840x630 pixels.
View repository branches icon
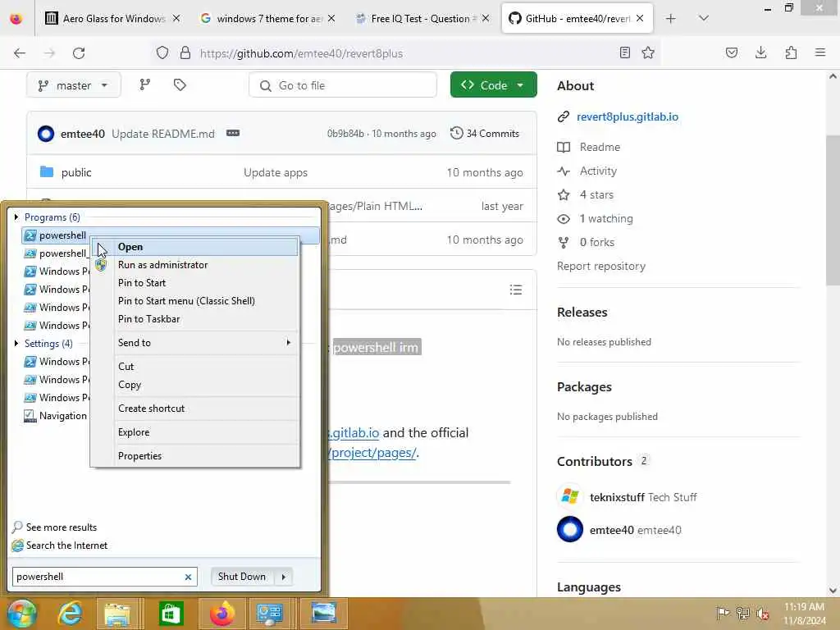144,84
